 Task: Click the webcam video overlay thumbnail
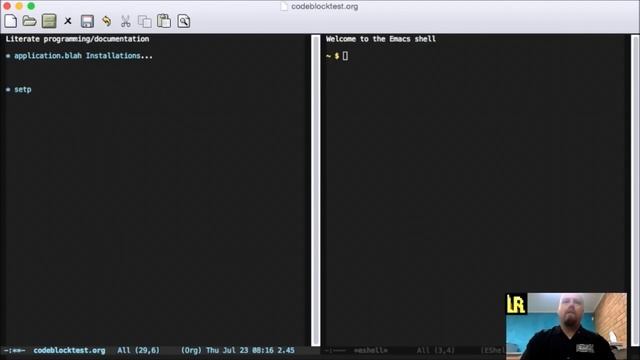[567, 326]
